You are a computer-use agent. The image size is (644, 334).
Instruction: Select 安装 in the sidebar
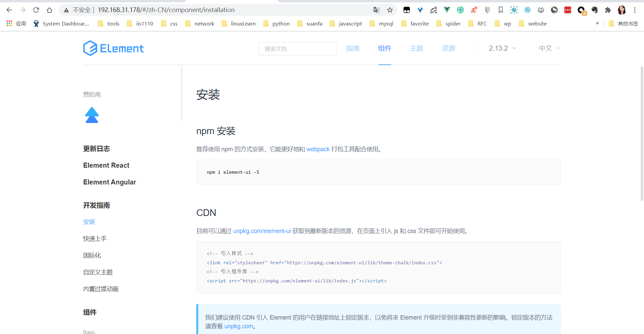click(x=89, y=222)
